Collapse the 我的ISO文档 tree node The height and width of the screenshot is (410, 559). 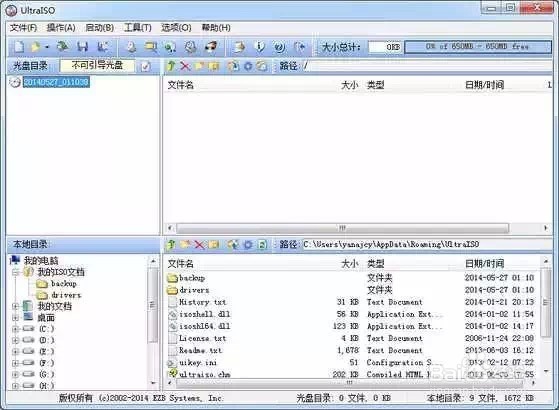pyautogui.click(x=15, y=272)
